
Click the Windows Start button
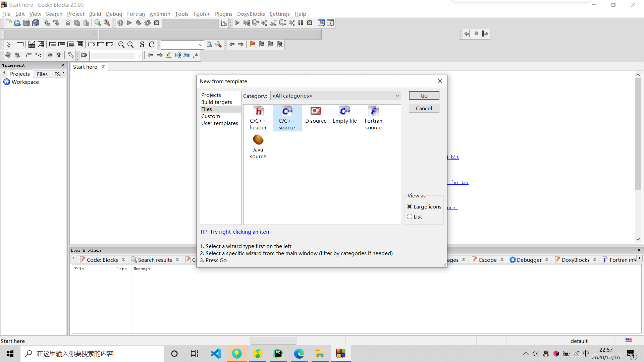pos(10,354)
